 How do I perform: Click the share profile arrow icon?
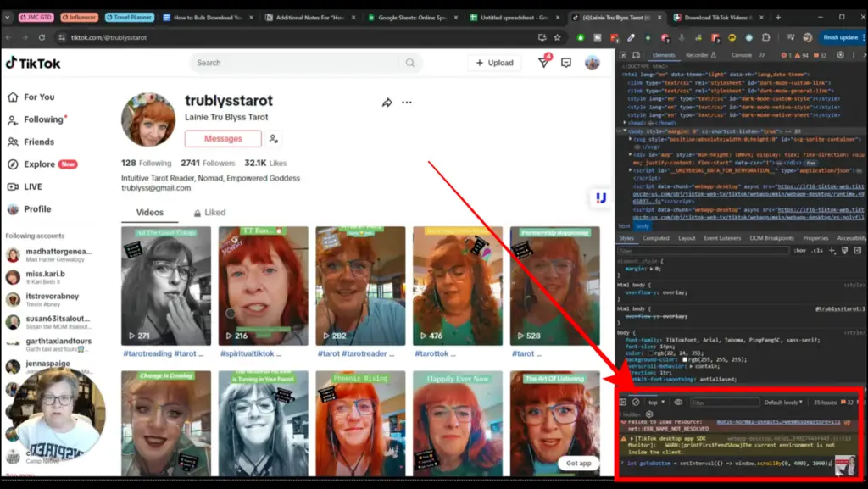pyautogui.click(x=387, y=103)
